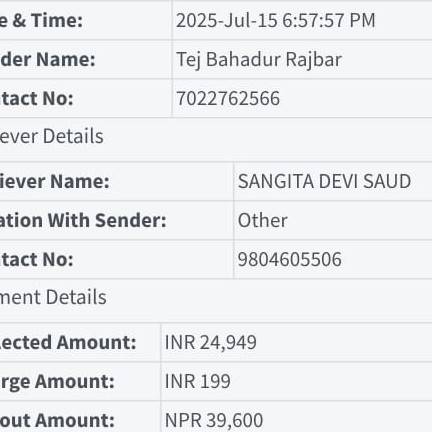Click the Payment Details section header
Image resolution: width=432 pixels, height=432 pixels.
click(x=53, y=297)
